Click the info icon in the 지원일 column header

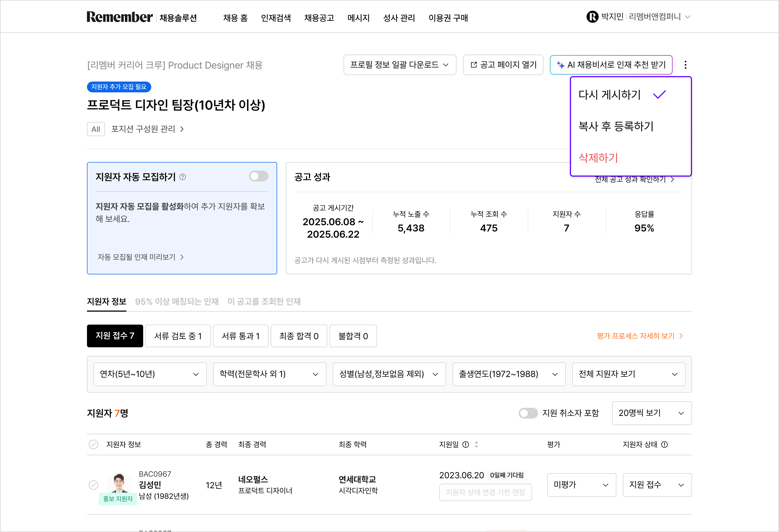(466, 445)
